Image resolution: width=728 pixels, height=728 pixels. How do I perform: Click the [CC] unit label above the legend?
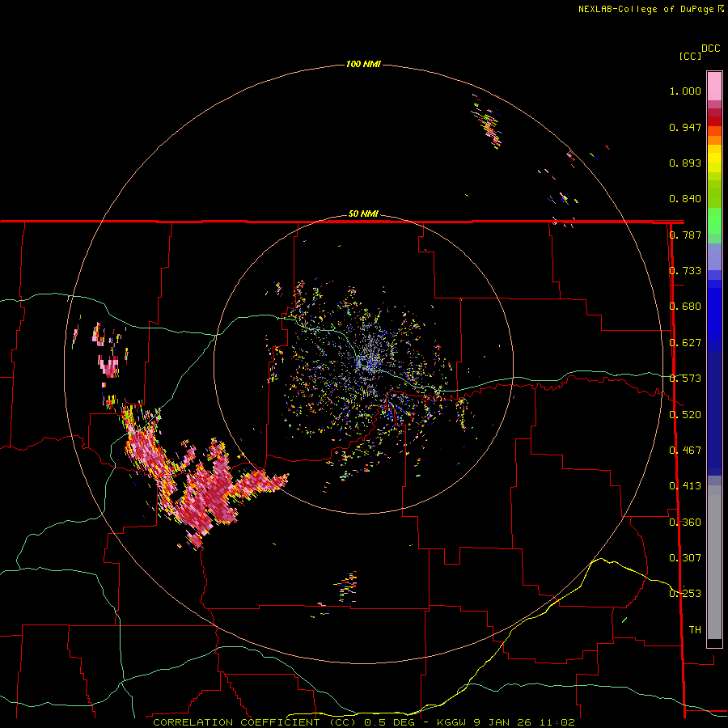tap(691, 56)
